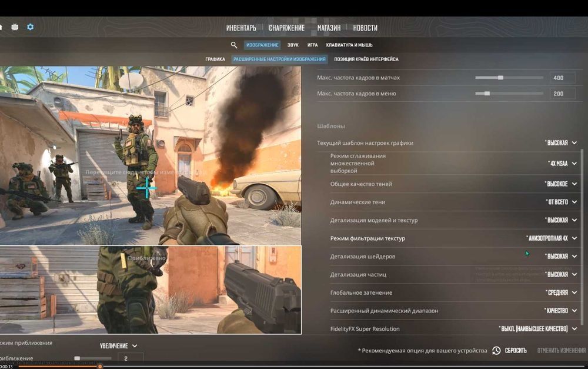Open Детализация моделей и текстур dropdown
The image size is (588, 369).
[x=560, y=220]
